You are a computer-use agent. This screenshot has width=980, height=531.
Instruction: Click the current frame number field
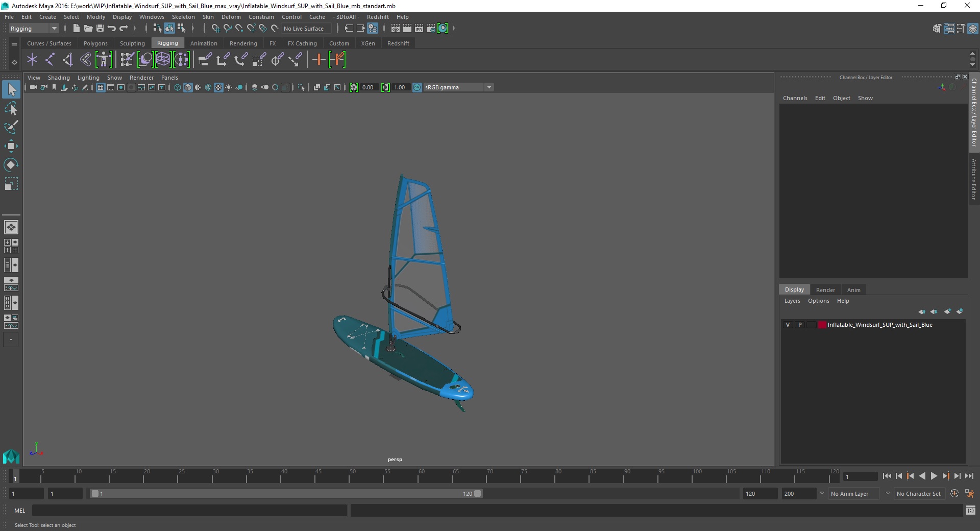(x=860, y=476)
